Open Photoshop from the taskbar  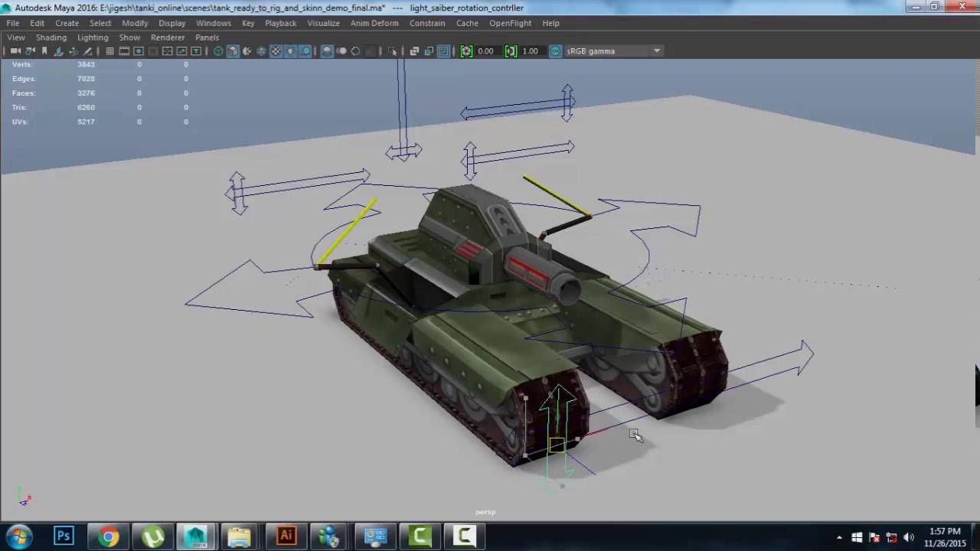click(64, 536)
